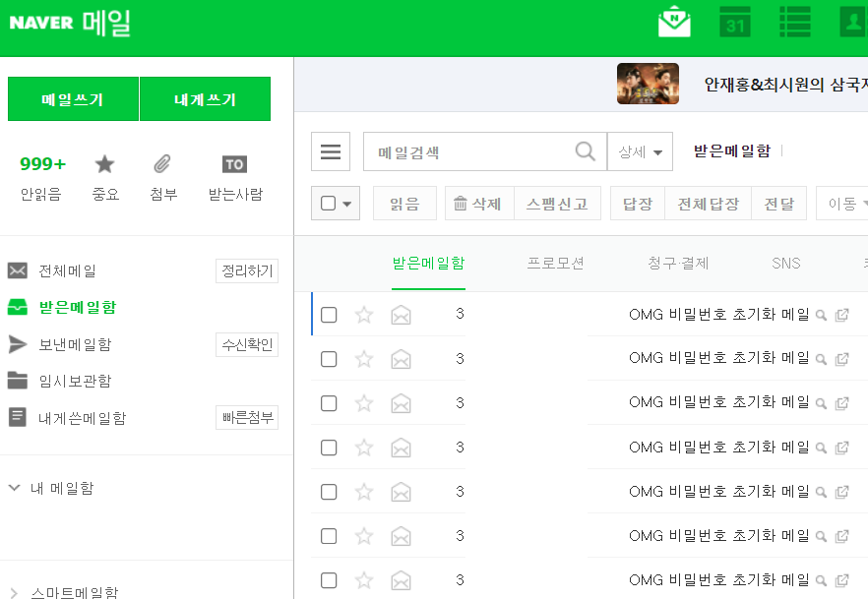Image resolution: width=868 pixels, height=599 pixels.
Task: Open the calendar icon showing 31
Action: (734, 22)
